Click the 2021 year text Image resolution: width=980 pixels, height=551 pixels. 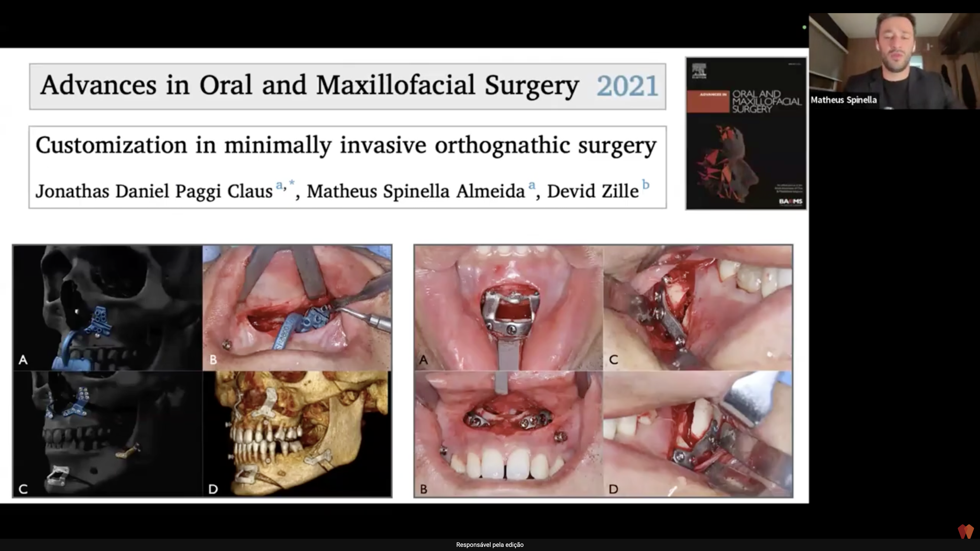627,86
